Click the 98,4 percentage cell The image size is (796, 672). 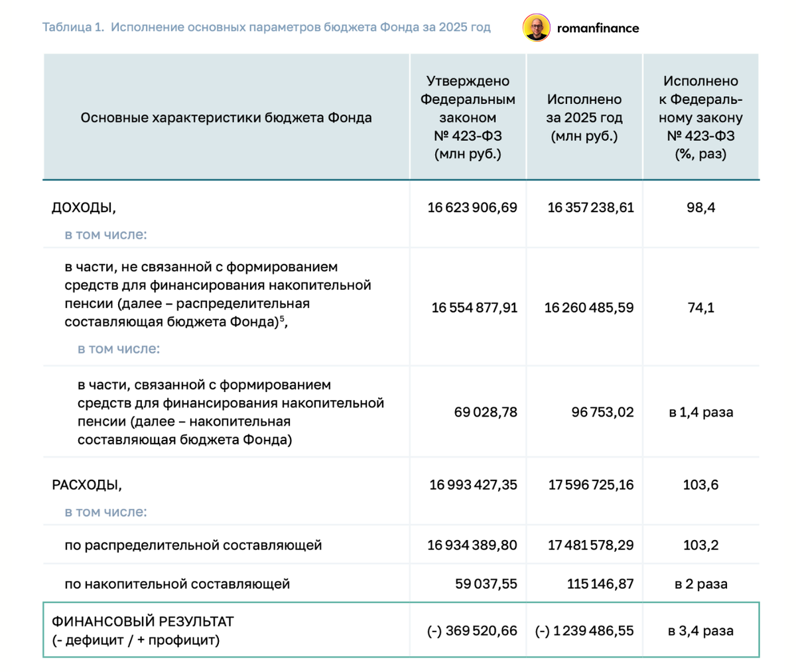click(700, 206)
